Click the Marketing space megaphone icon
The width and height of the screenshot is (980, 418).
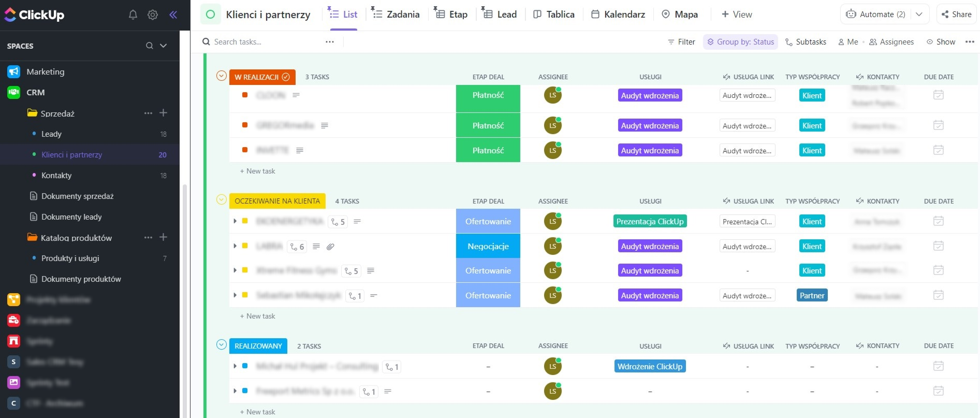click(x=14, y=71)
